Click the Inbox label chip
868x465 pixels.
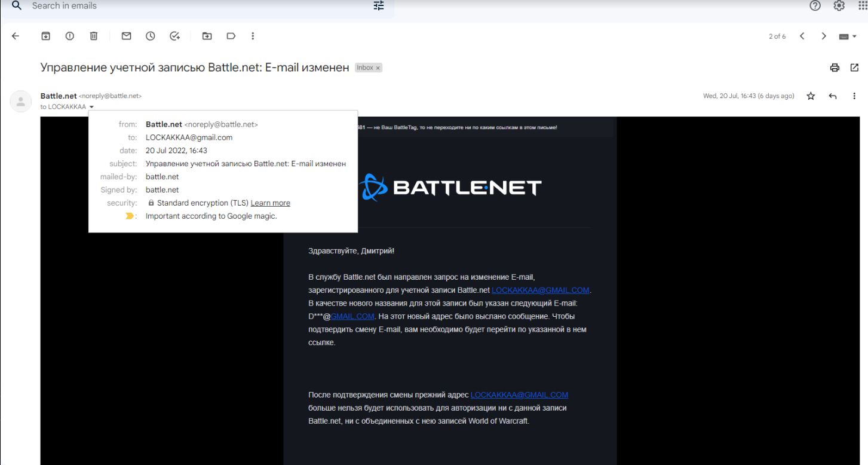tap(369, 68)
